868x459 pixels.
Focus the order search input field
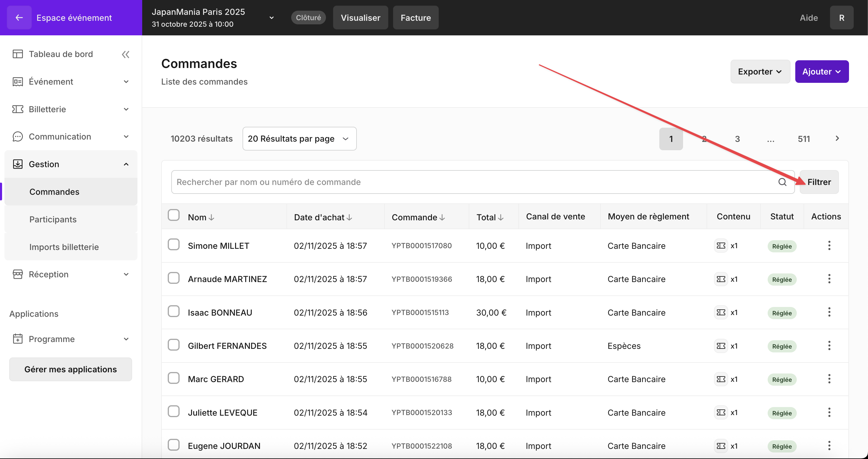click(472, 182)
